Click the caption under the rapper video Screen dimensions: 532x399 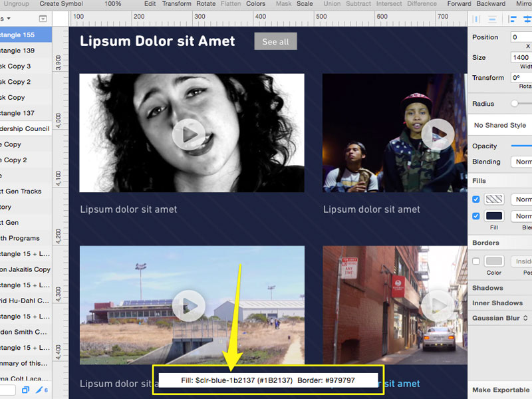coord(372,209)
